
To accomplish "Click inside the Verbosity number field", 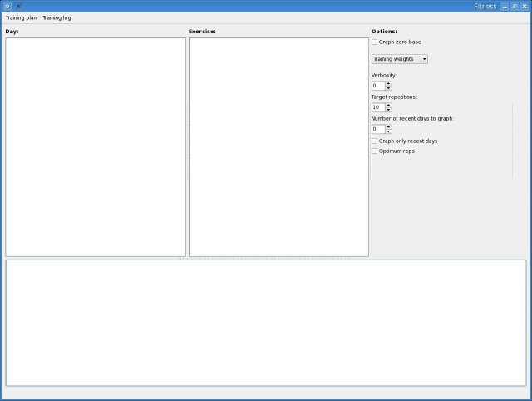I will pyautogui.click(x=377, y=86).
